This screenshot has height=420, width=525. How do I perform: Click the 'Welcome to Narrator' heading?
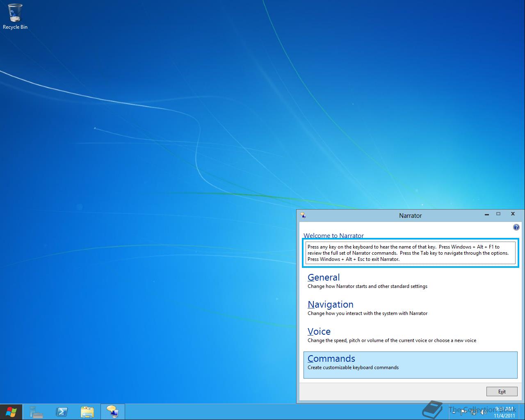coord(333,235)
